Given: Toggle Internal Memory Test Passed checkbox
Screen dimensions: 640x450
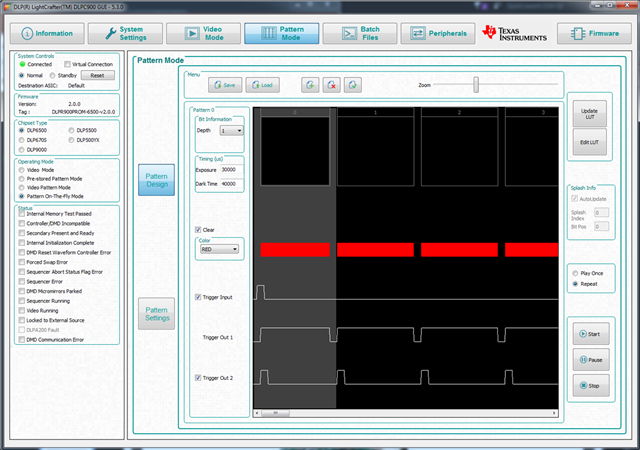Looking at the screenshot, I should 22,214.
